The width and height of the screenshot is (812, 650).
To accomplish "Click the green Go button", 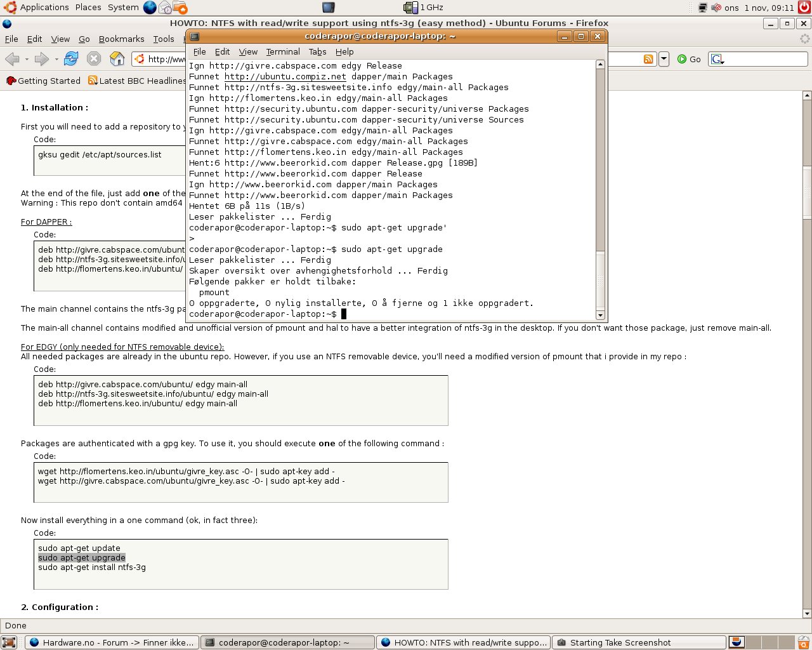I will (689, 59).
